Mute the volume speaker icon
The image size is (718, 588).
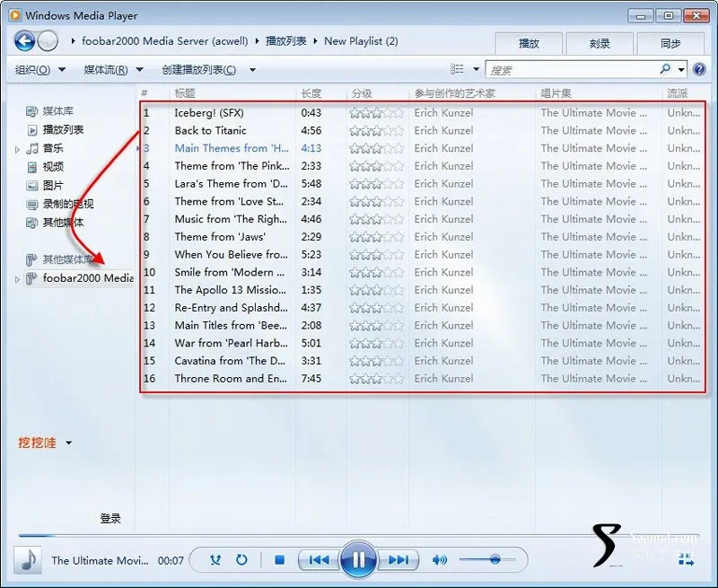click(440, 559)
